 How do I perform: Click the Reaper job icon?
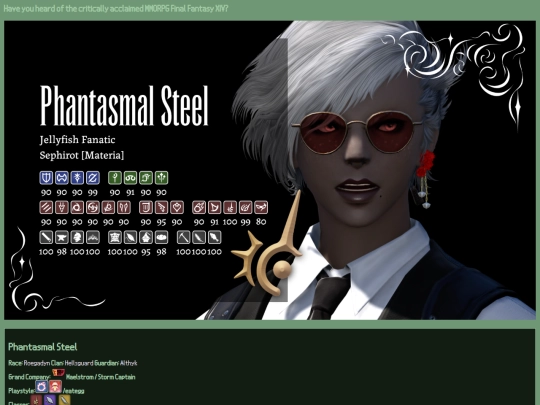click(x=108, y=208)
